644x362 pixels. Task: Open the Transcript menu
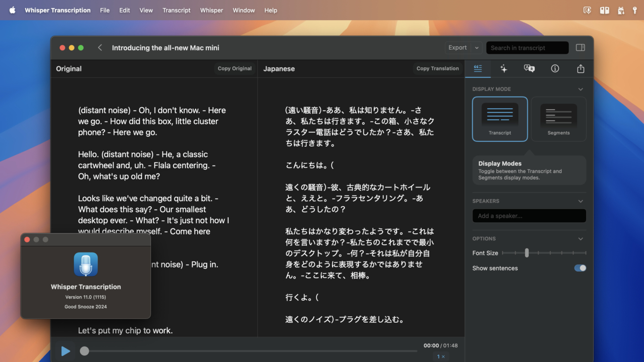pyautogui.click(x=177, y=10)
